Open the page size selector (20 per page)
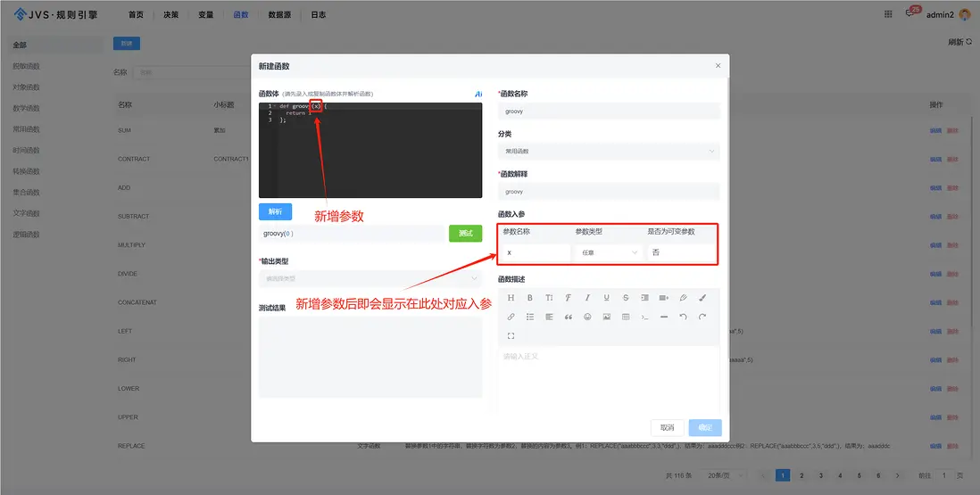Image resolution: width=980 pixels, height=495 pixels. (x=726, y=475)
